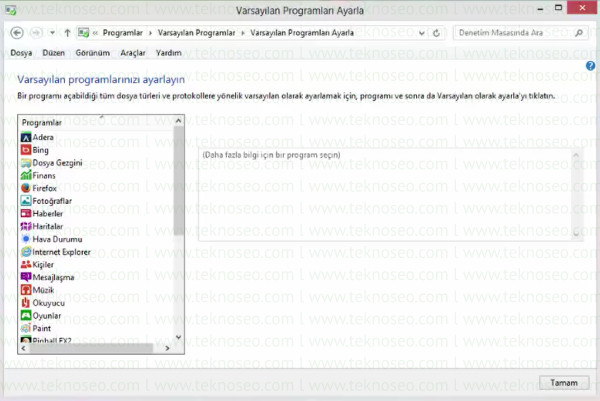Select the Hava Durumu text in the list
This screenshot has width=600, height=401.
[57, 239]
